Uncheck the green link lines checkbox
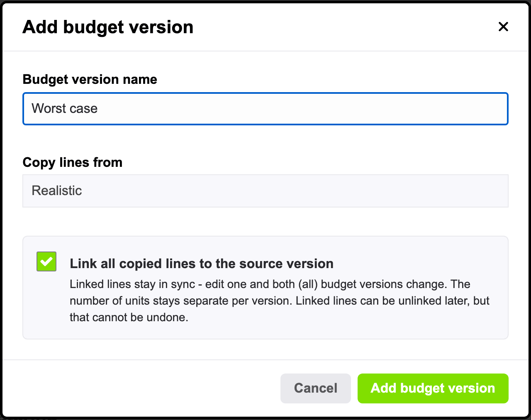 click(x=46, y=261)
